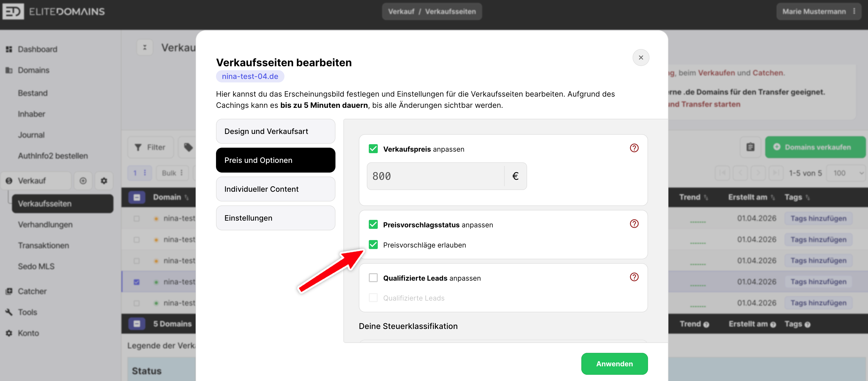Image resolution: width=868 pixels, height=381 pixels.
Task: Click the Filter button
Action: click(151, 147)
